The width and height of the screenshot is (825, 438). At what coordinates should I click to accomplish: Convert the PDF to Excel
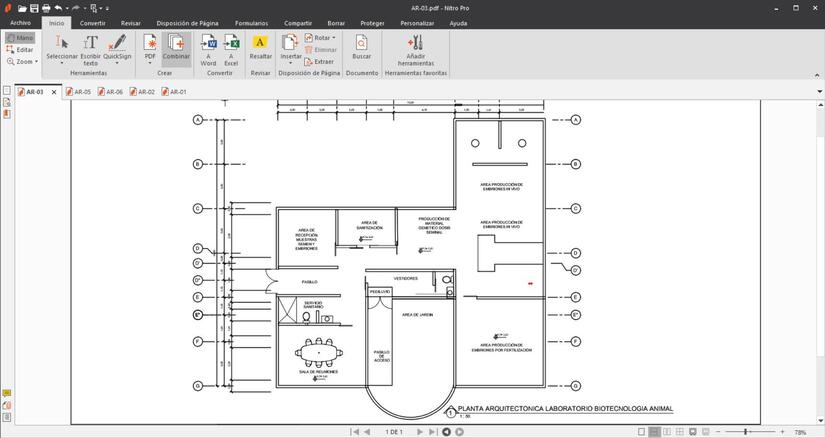[231, 47]
